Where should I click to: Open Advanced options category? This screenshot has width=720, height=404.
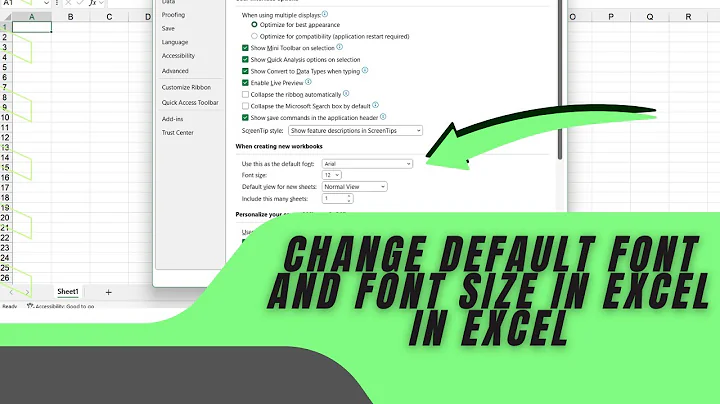point(175,71)
